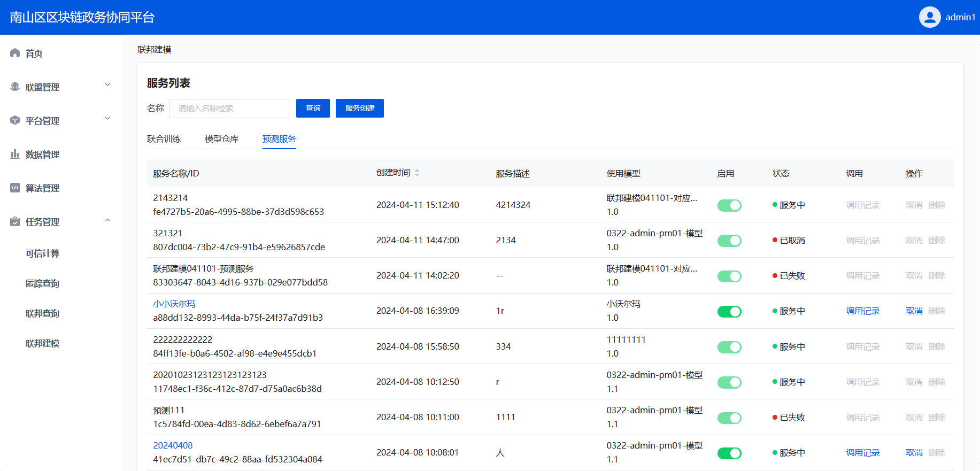Toggle the enable switch for 预测111

[x=729, y=418]
